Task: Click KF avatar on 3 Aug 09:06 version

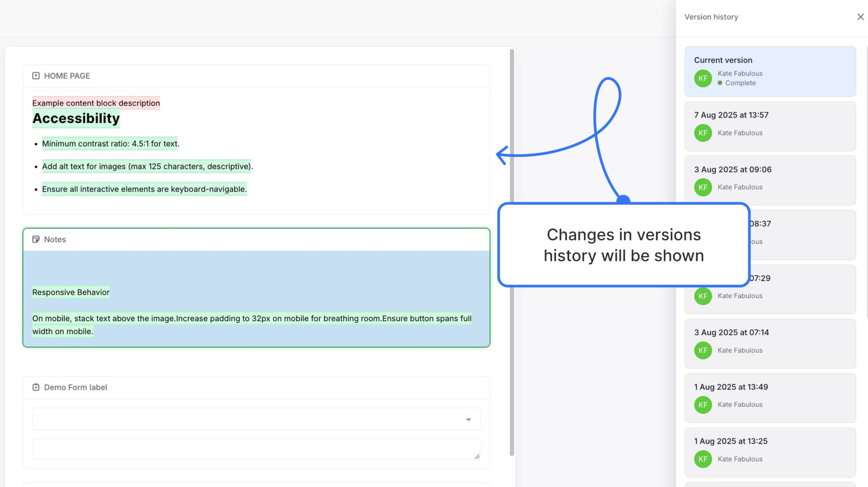Action: point(703,187)
